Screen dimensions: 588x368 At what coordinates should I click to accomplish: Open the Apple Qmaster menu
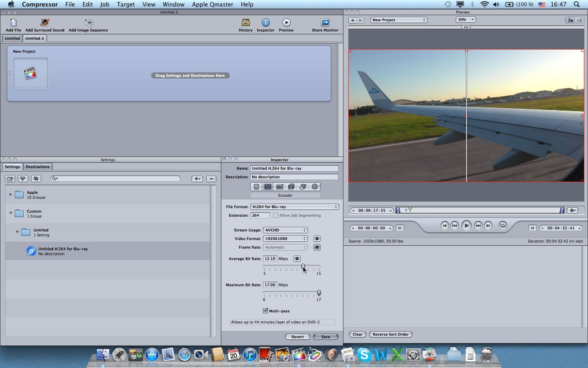point(212,4)
